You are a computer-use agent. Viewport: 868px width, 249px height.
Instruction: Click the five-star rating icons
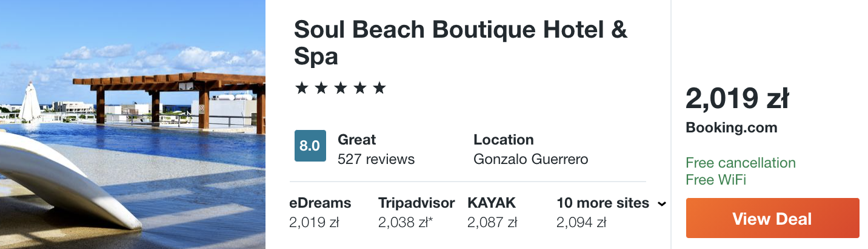point(340,89)
